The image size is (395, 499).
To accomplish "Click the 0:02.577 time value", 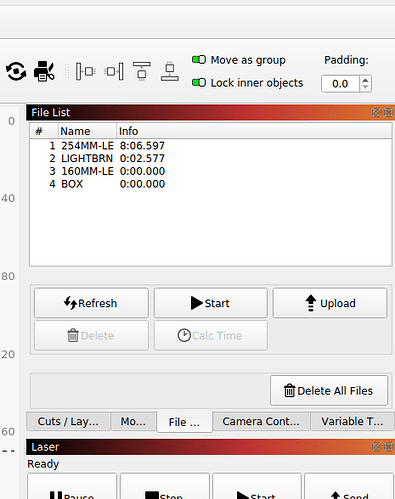I will 142,158.
